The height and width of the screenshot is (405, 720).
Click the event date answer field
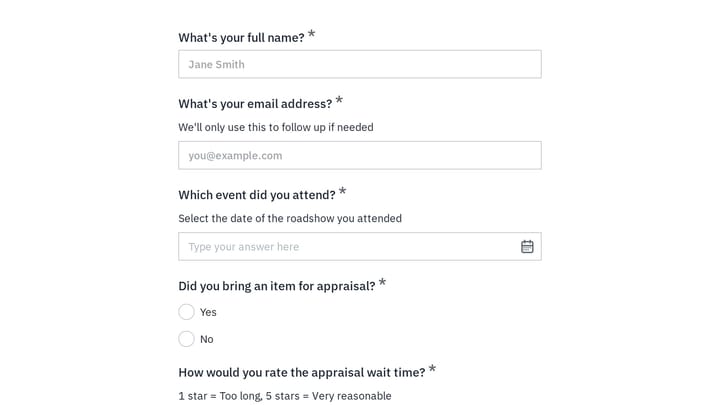click(360, 247)
